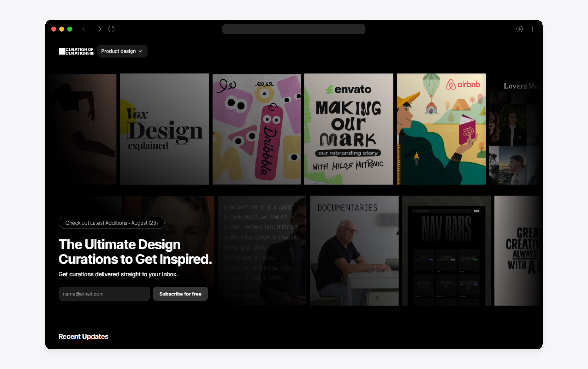The width and height of the screenshot is (588, 369).
Task: Go back using the browser back arrow
Action: pos(85,29)
